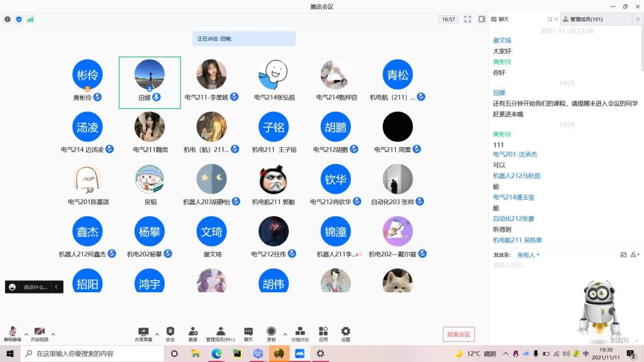Open the 安全 security shield icon
This screenshot has height=362, width=644.
click(x=170, y=332)
